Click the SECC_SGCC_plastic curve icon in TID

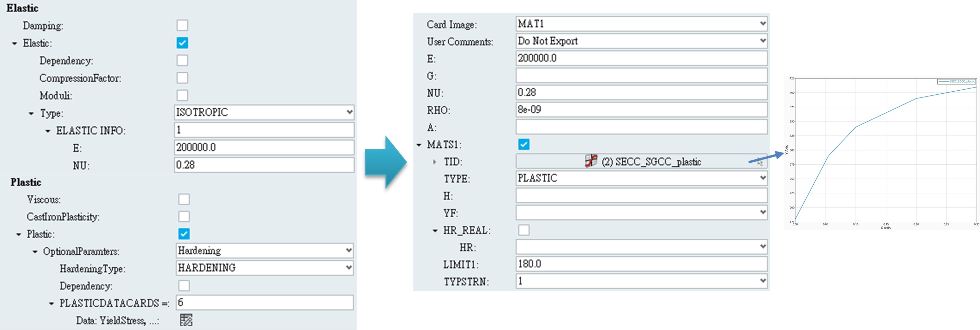click(591, 161)
